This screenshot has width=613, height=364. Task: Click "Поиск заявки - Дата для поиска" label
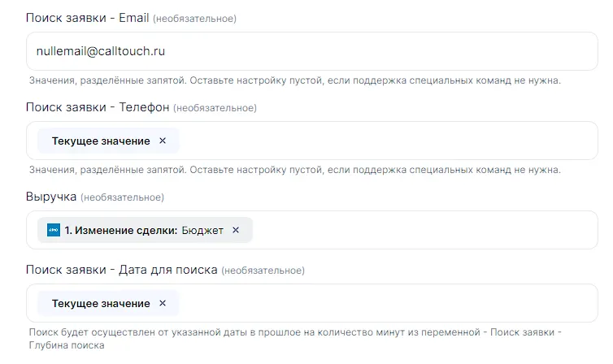click(121, 270)
